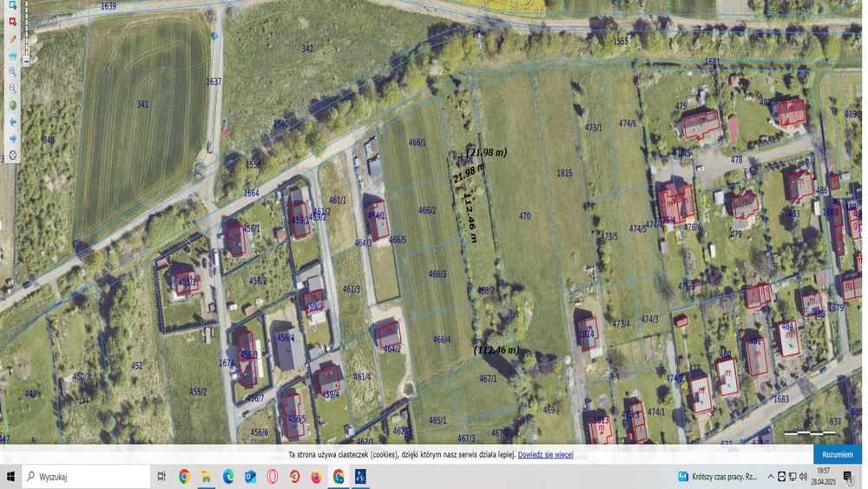
Task: Open TeamViewer tray icon
Action: click(782, 476)
